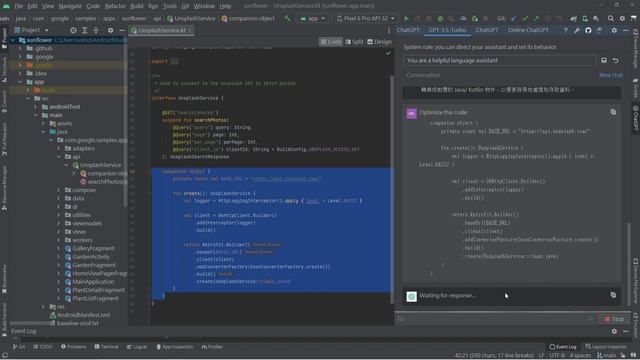Screen dimensions: 640x360
Task: Click the 'main' Git branch in status bar
Action: point(606,356)
